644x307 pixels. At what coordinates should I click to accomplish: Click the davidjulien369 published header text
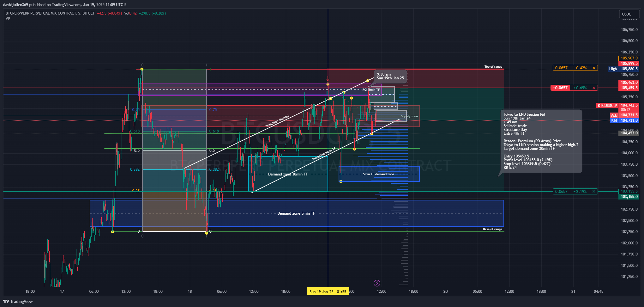pyautogui.click(x=65, y=5)
